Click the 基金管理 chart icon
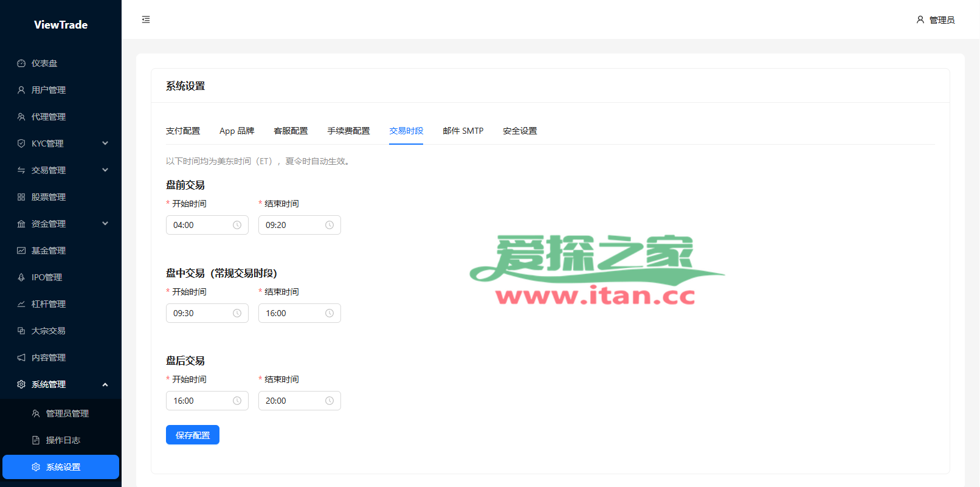This screenshot has width=980, height=487. pos(21,250)
